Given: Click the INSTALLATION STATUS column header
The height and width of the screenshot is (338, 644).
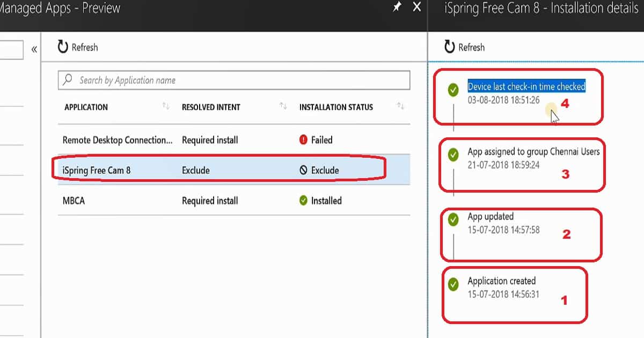Looking at the screenshot, I should pos(336,107).
